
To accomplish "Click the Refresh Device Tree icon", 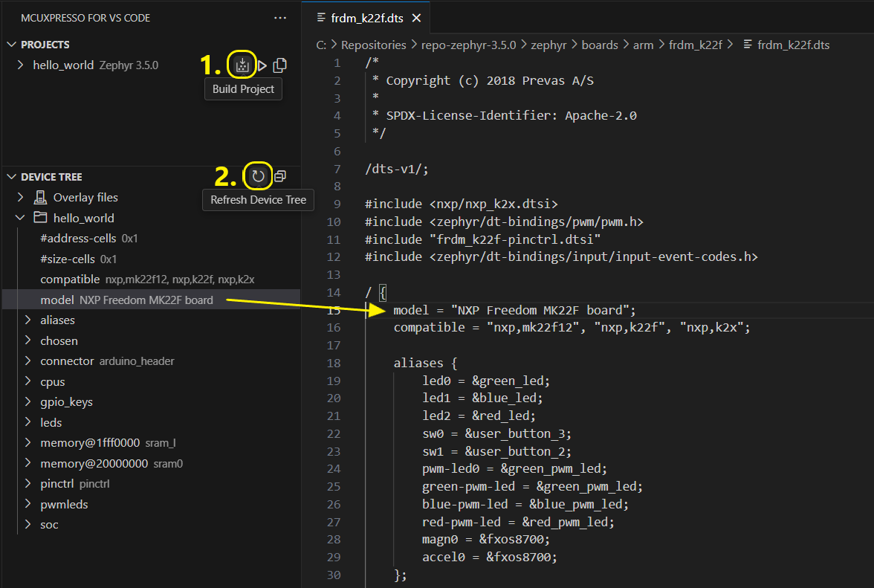I will point(257,175).
